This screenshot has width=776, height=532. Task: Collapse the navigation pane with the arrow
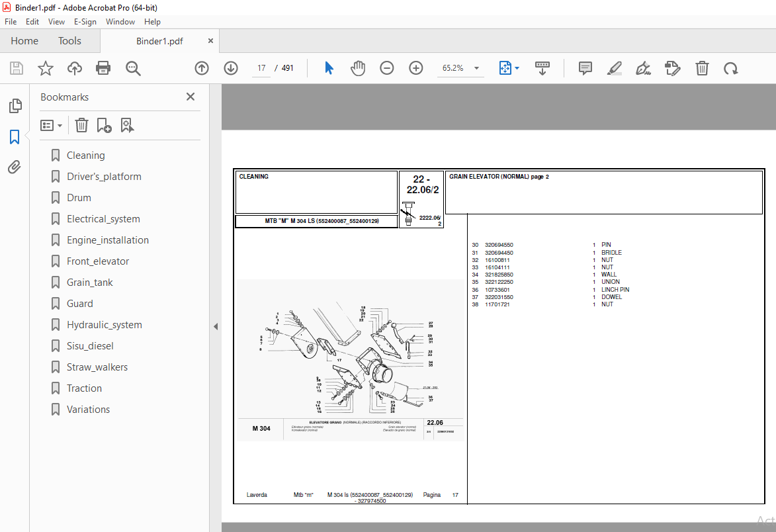pos(215,327)
